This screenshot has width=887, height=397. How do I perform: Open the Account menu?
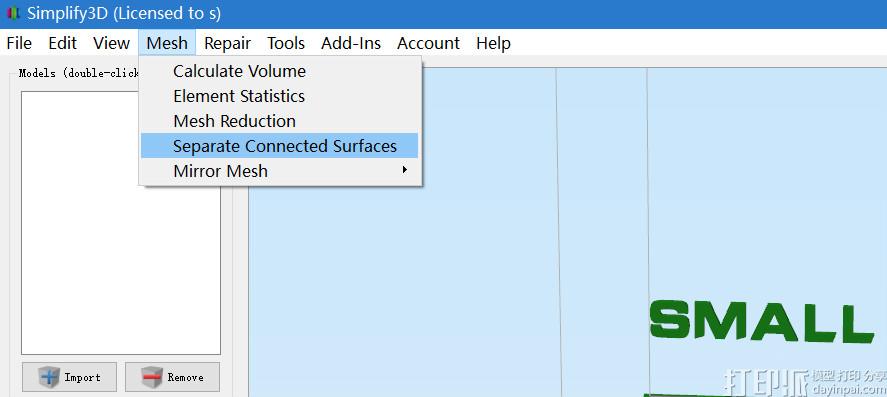point(428,43)
